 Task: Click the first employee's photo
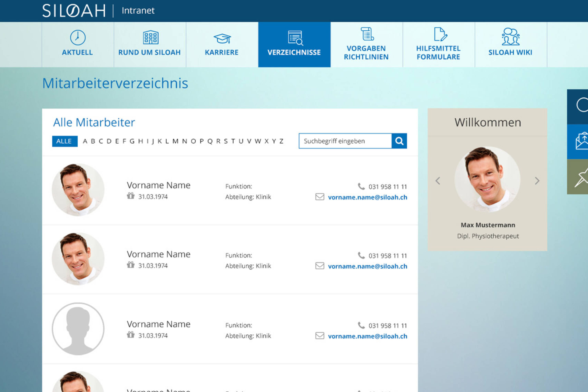pyautogui.click(x=78, y=190)
